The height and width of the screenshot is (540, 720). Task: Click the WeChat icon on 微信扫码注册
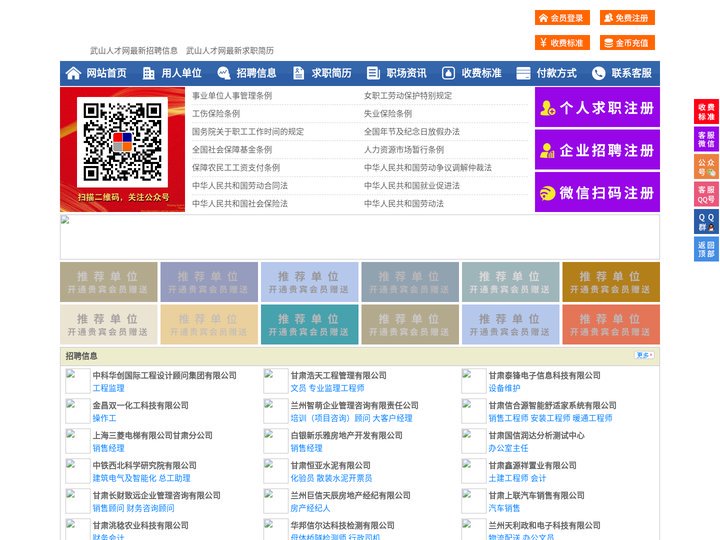547,193
